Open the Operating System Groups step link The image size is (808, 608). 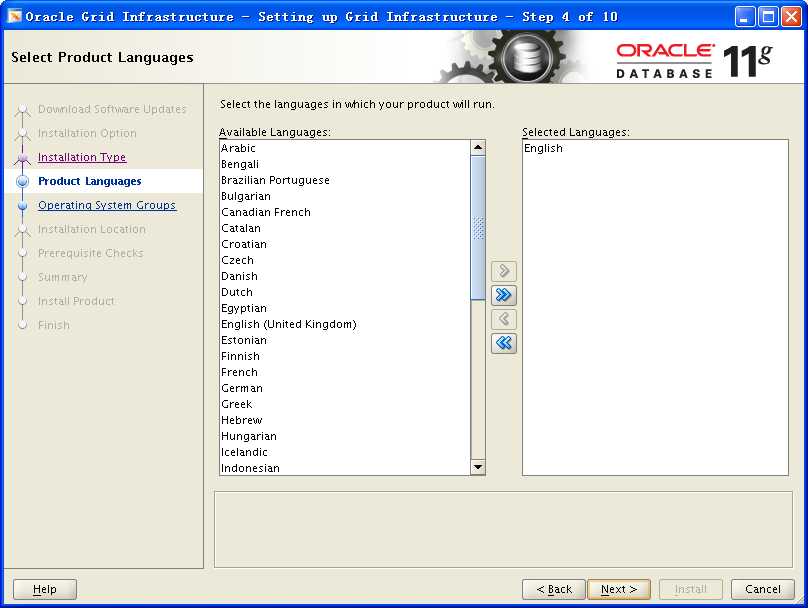click(x=107, y=205)
